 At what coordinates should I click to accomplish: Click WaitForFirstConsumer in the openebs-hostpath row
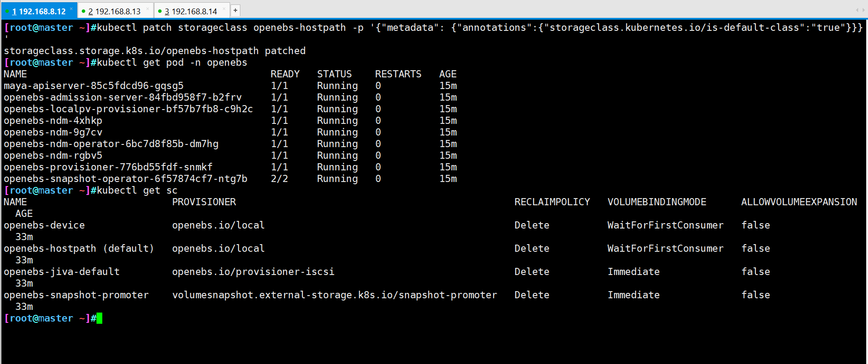pos(666,249)
